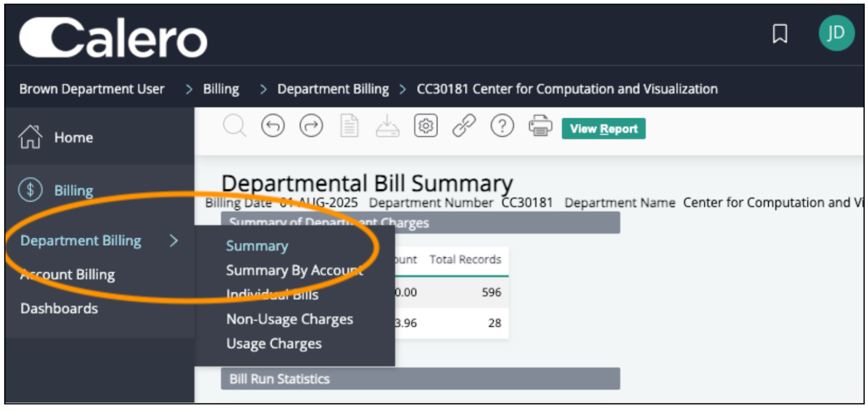The image size is (868, 410).
Task: Click the undo back arrow icon
Action: coord(273,126)
